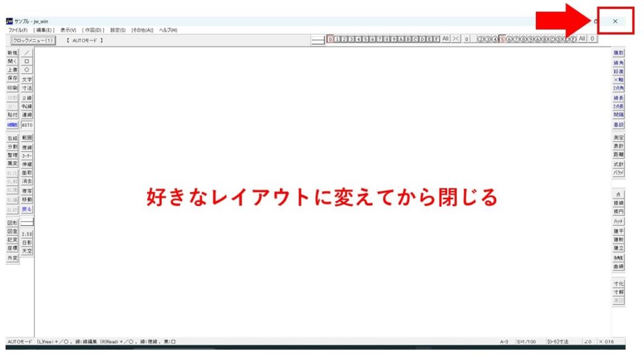Toggle layer 1 in the layer bar

(337, 39)
